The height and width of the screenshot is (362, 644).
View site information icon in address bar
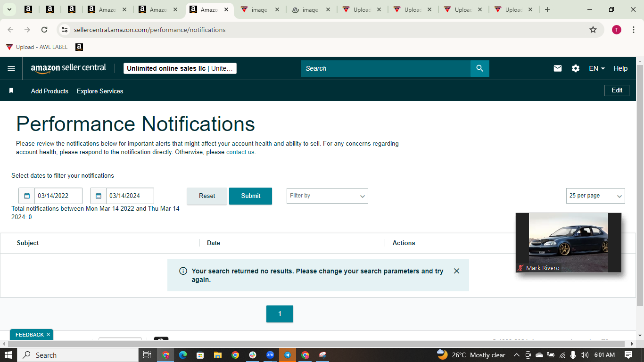point(65,30)
